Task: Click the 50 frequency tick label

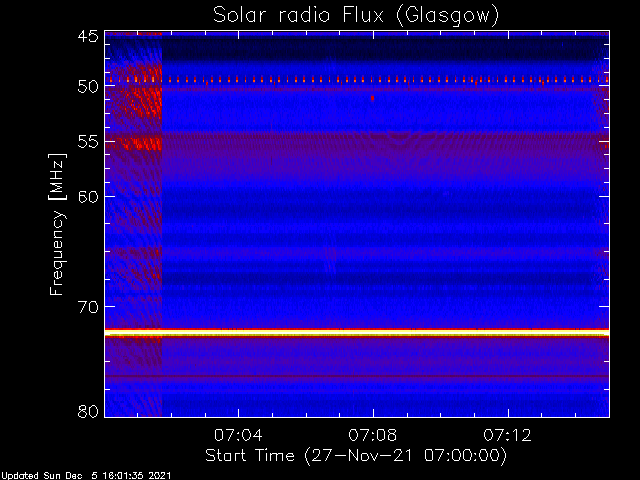Action: [x=88, y=86]
